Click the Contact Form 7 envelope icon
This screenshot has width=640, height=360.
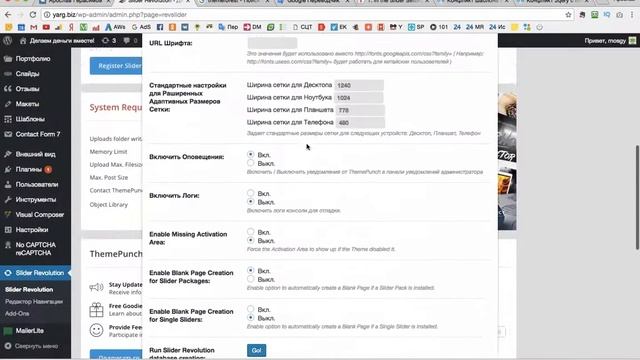point(8,134)
